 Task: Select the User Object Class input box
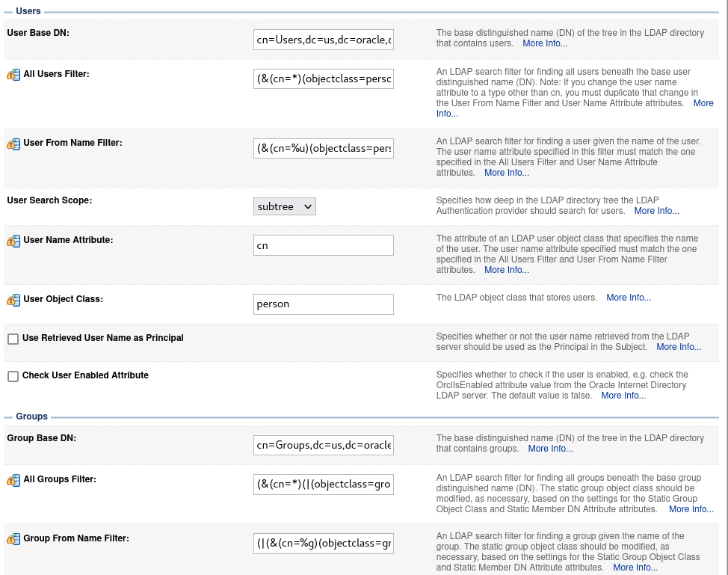click(323, 304)
